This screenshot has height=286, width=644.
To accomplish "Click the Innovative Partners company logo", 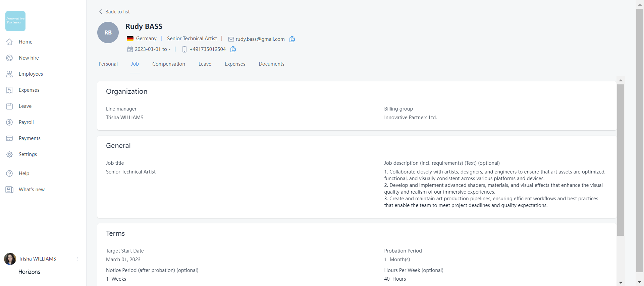I will 15,21.
